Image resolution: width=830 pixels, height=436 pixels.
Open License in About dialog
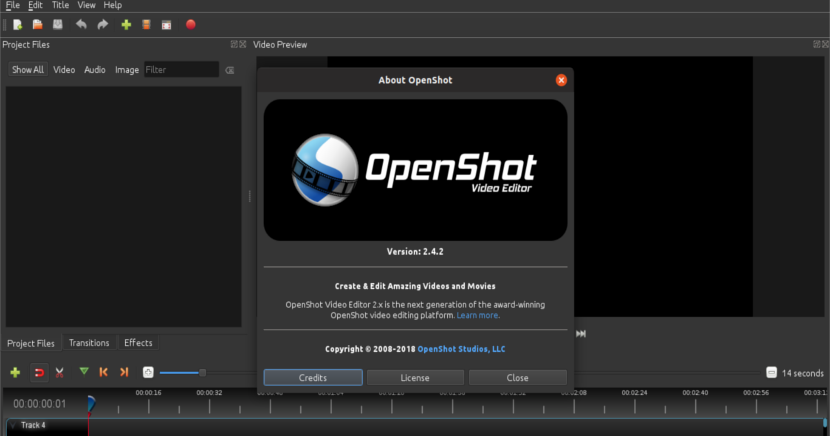pos(415,378)
